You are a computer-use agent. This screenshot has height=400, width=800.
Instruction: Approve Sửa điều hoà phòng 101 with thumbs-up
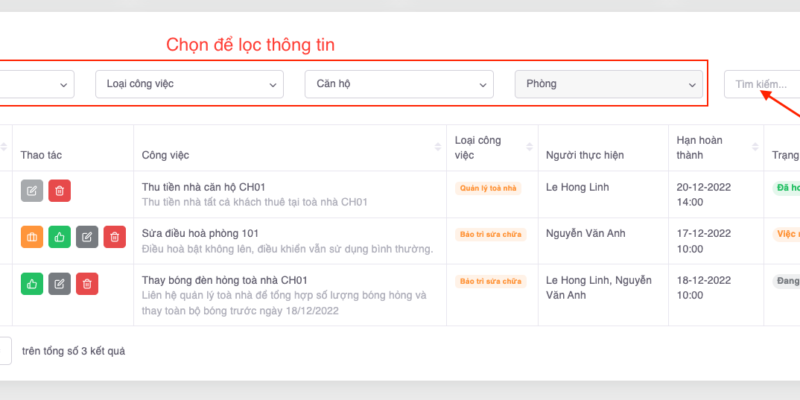[59, 237]
